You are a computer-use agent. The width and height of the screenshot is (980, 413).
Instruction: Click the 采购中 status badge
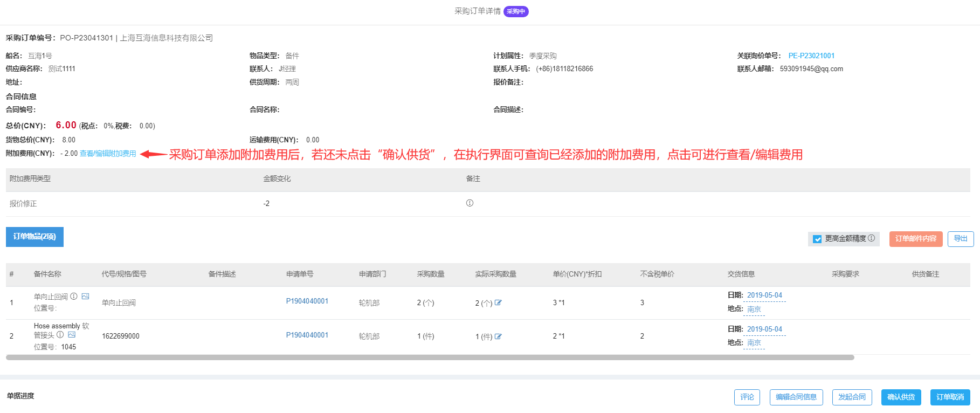coord(516,11)
